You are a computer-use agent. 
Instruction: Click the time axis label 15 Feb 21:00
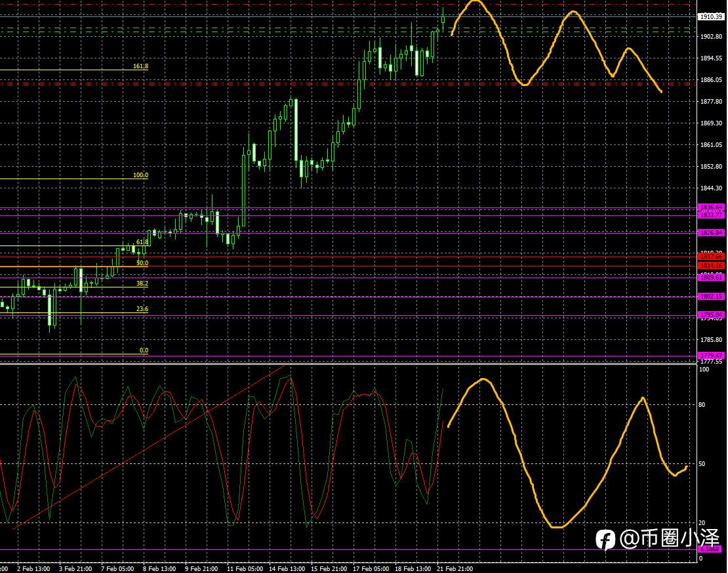[329, 569]
